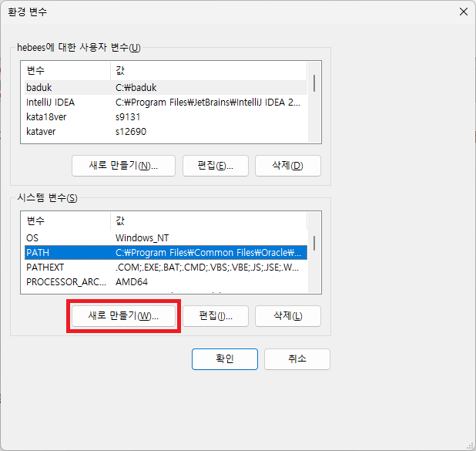Click 새로 만들기(N) in user variables
476x451 pixels.
(x=123, y=166)
